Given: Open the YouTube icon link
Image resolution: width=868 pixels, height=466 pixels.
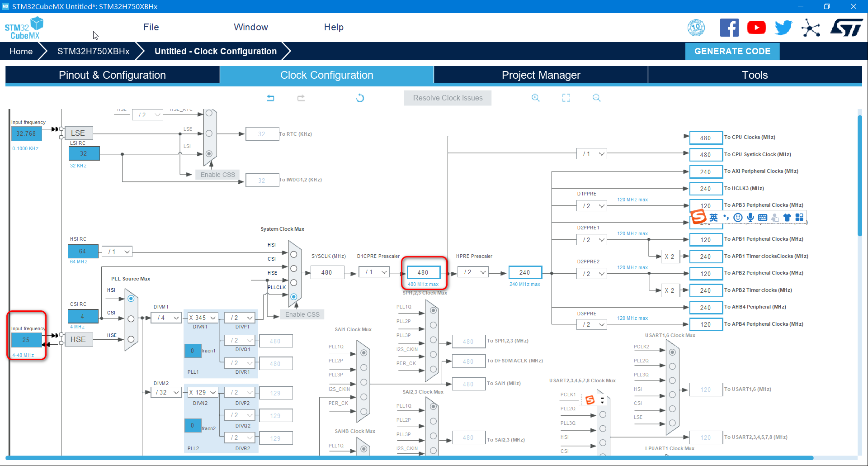Looking at the screenshot, I should point(756,28).
